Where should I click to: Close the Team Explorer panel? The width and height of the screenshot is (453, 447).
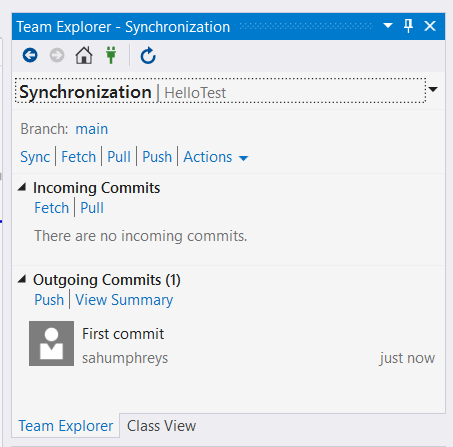tap(430, 26)
